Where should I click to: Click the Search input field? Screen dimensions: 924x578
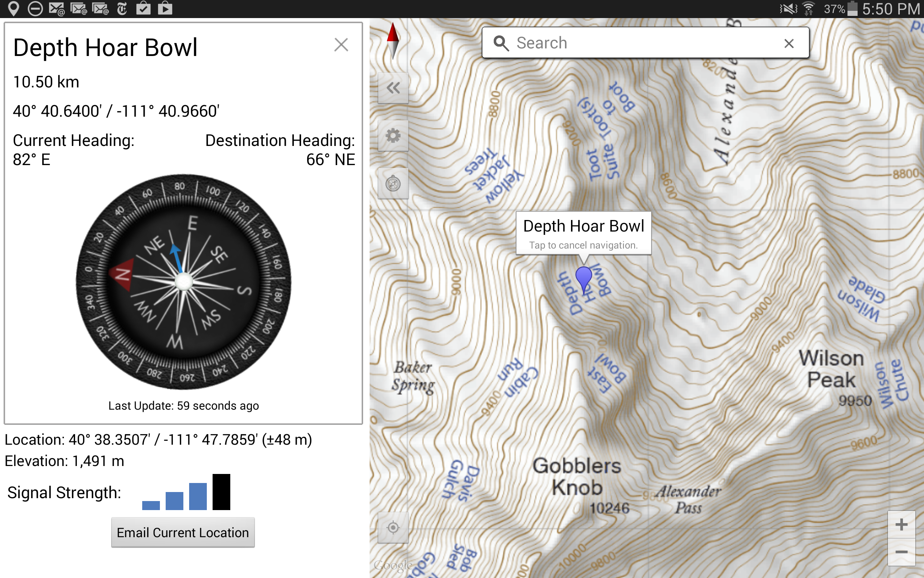pos(645,43)
